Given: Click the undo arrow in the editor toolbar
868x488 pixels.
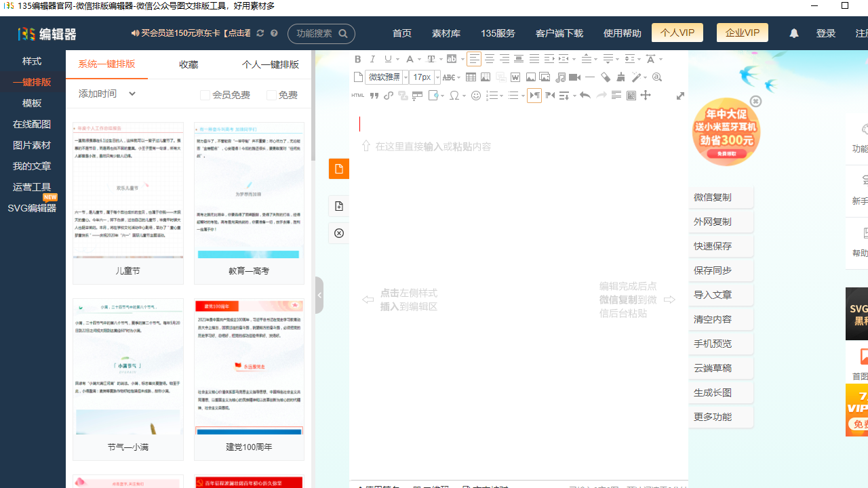Looking at the screenshot, I should click(585, 95).
